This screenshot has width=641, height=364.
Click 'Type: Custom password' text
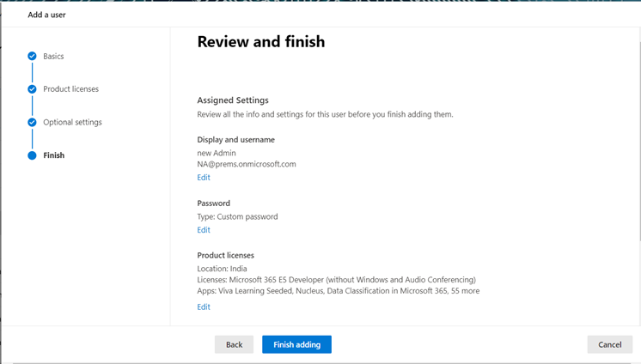click(x=237, y=216)
